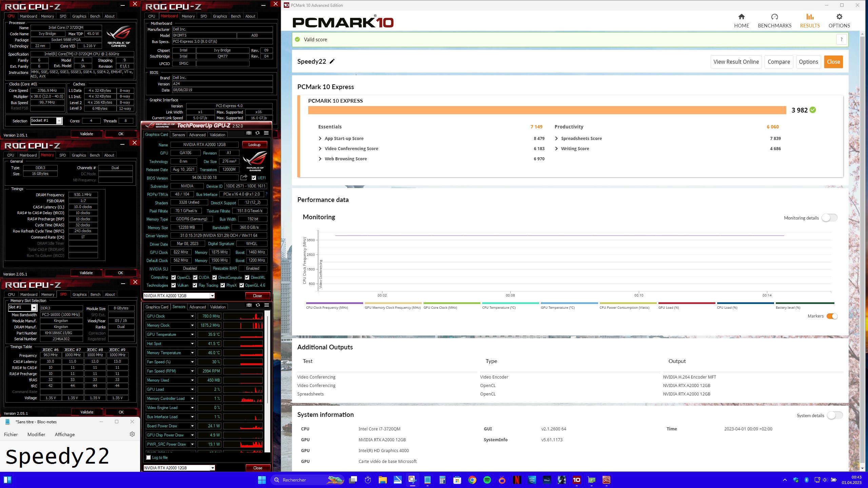Open File Explorer from the taskbar
The width and height of the screenshot is (868, 488).
pos(383,480)
